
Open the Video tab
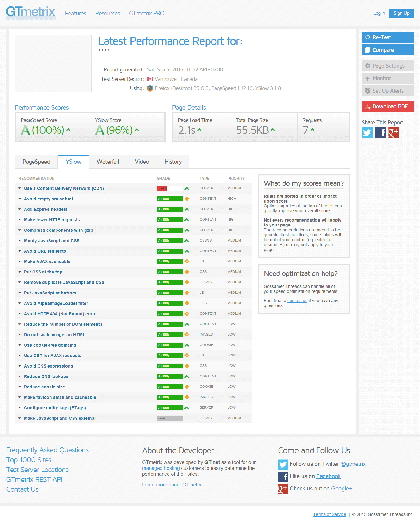pos(142,162)
